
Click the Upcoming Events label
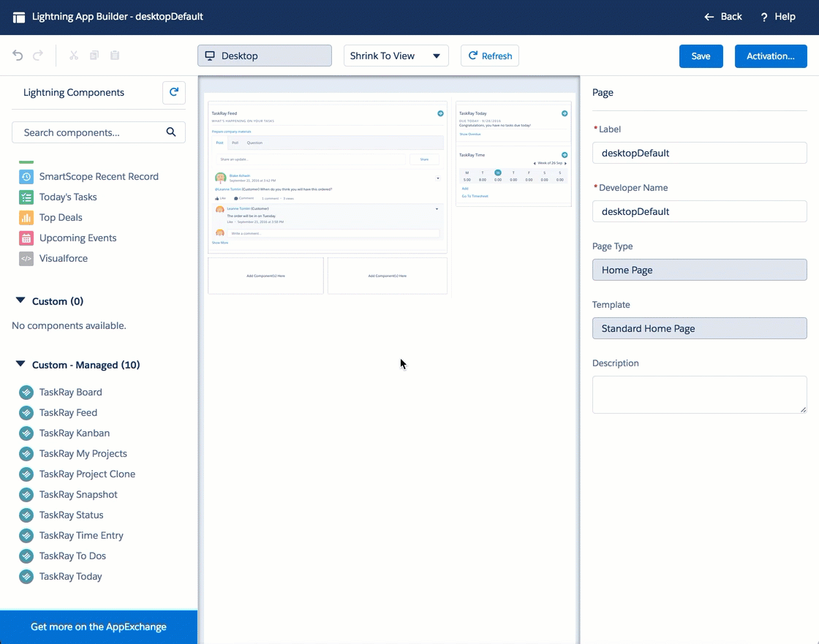click(78, 238)
